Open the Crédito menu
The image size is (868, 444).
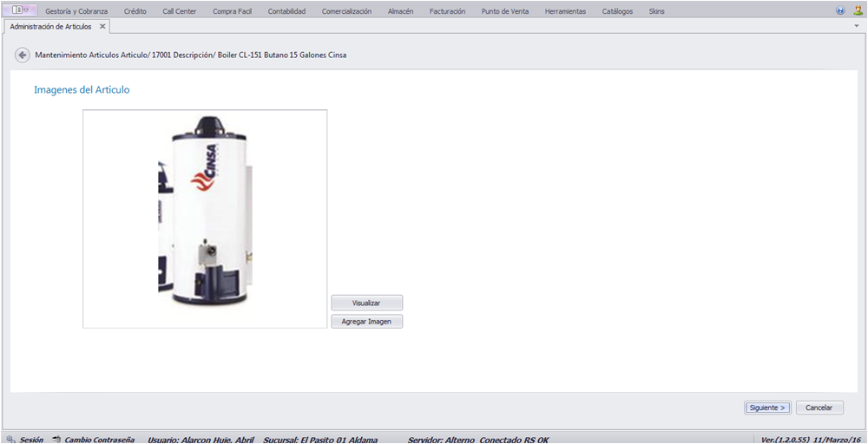click(135, 11)
